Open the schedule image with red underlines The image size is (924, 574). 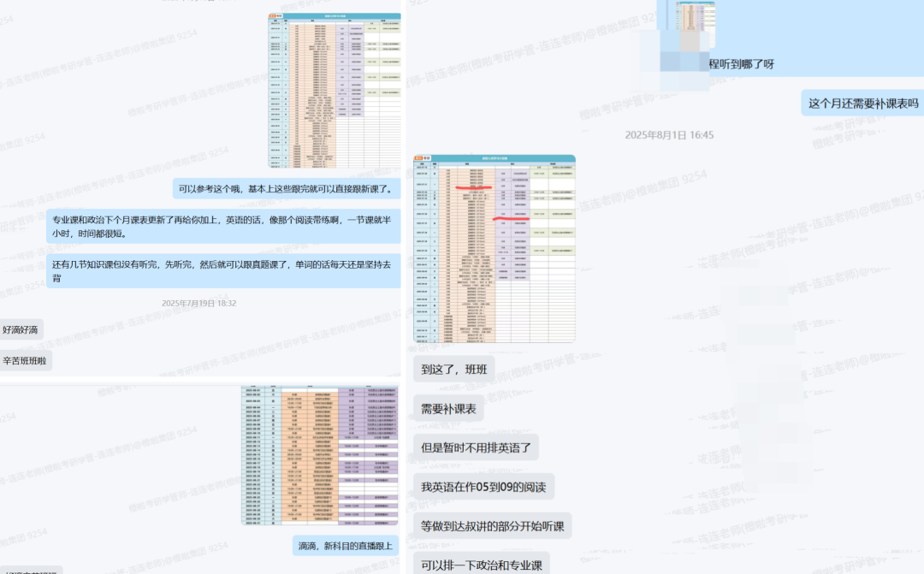pos(495,249)
